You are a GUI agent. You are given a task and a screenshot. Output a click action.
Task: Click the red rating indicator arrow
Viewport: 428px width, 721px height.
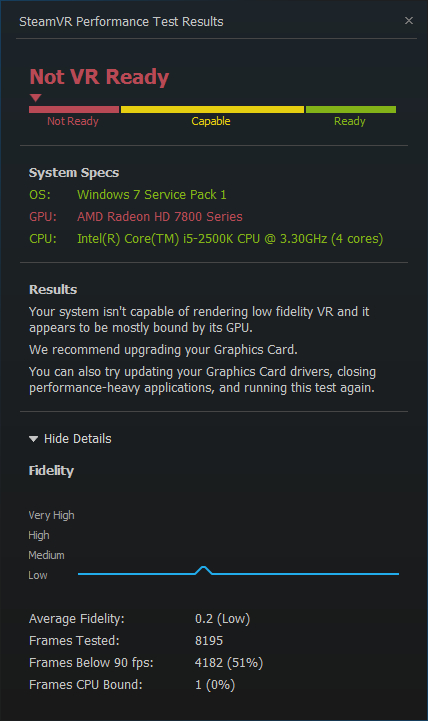click(x=36, y=97)
